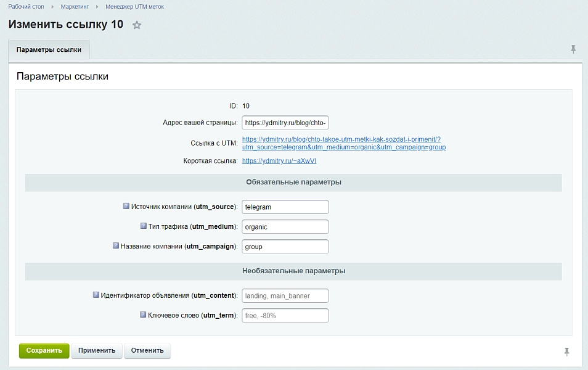588x370 pixels.
Task: Click the ID value 10
Action: [246, 106]
